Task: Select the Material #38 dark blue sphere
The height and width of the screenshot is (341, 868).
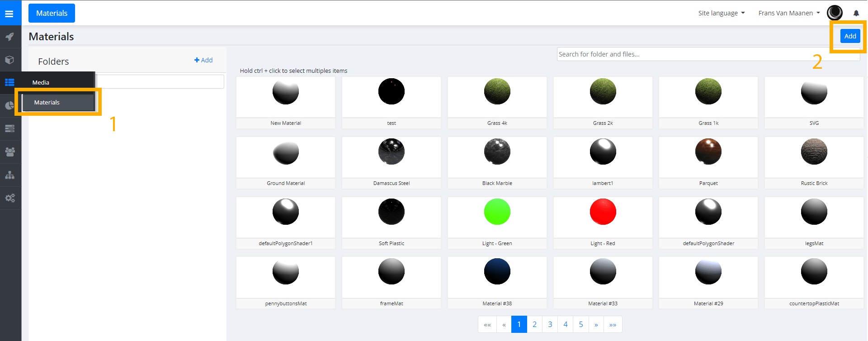Action: coord(497,283)
